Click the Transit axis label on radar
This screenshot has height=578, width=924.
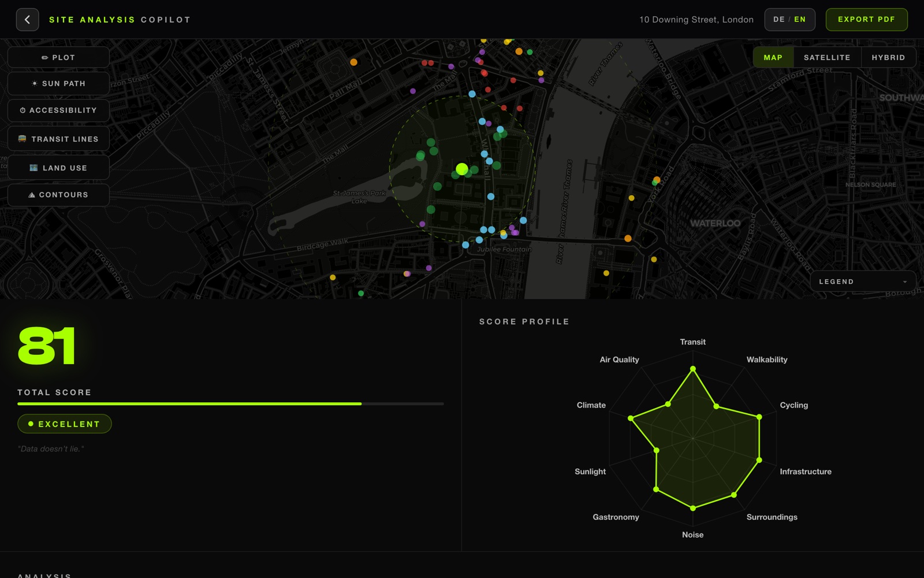pos(692,342)
